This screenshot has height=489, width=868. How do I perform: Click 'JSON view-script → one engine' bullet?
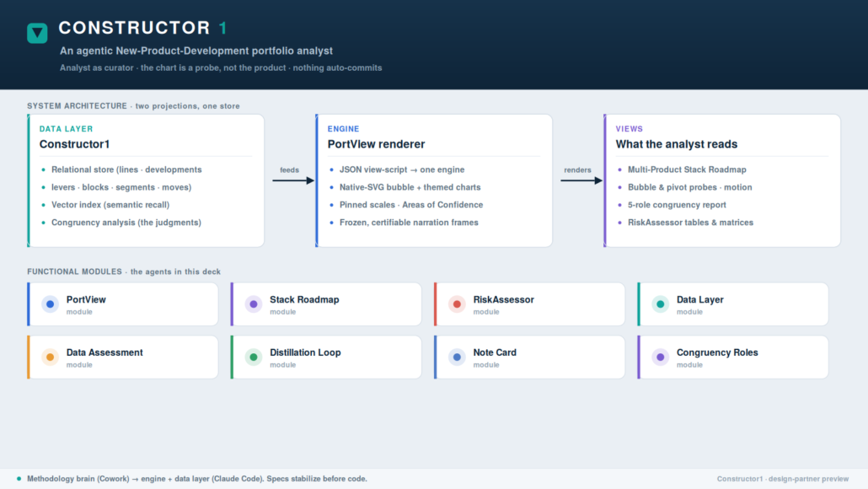(x=402, y=169)
